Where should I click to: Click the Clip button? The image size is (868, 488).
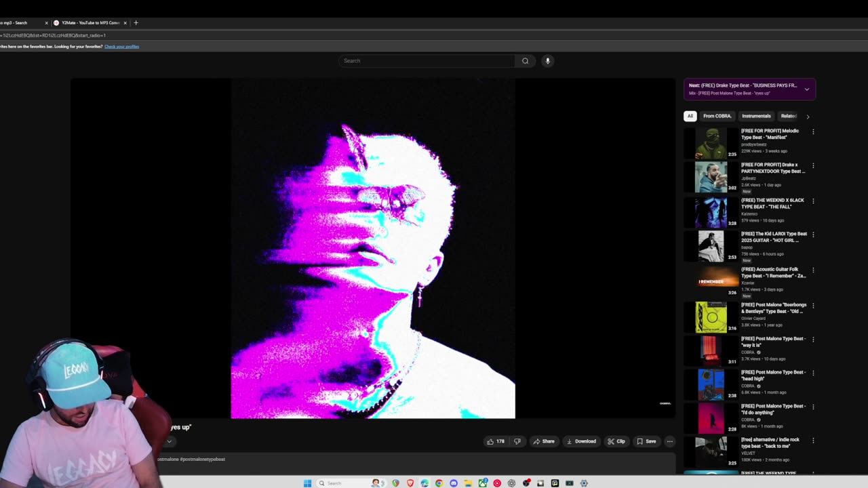616,441
